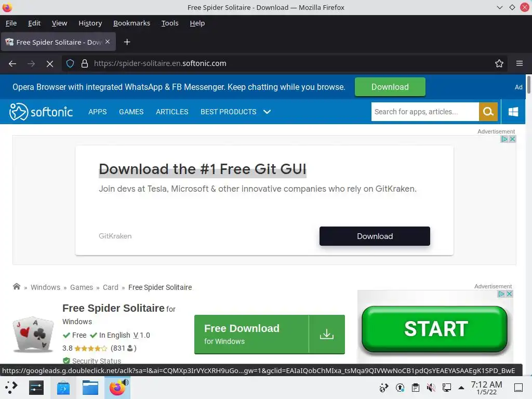Launch Discover software center from taskbar
The image size is (532, 399).
point(63,388)
